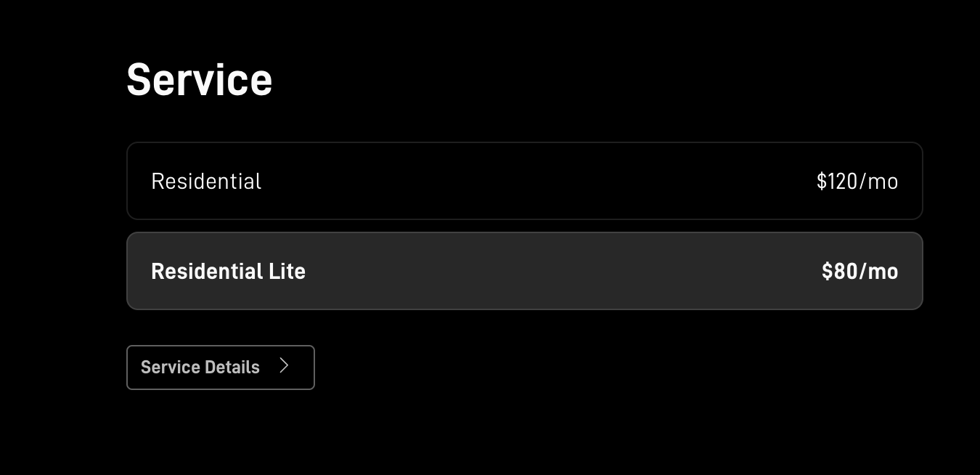Image resolution: width=980 pixels, height=475 pixels.
Task: Click the $120/mo price
Action: coord(857,181)
